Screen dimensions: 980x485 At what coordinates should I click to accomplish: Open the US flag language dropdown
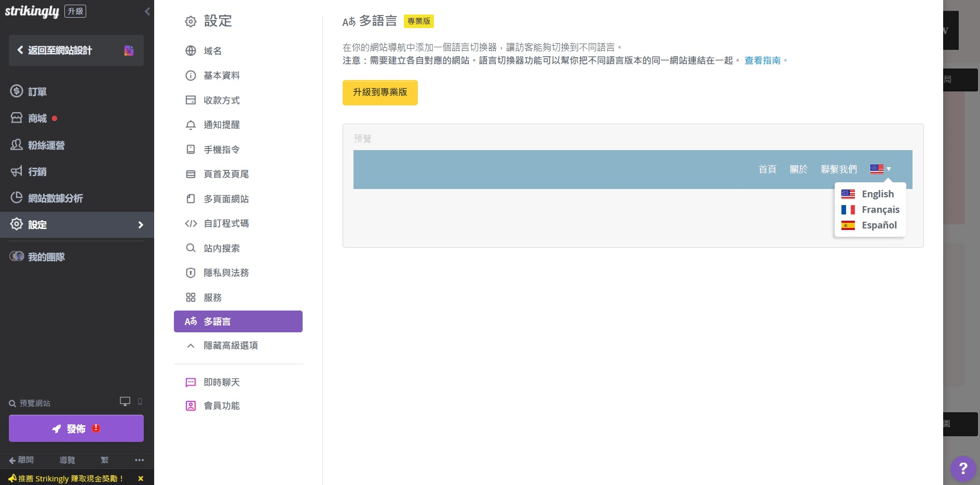(x=880, y=169)
